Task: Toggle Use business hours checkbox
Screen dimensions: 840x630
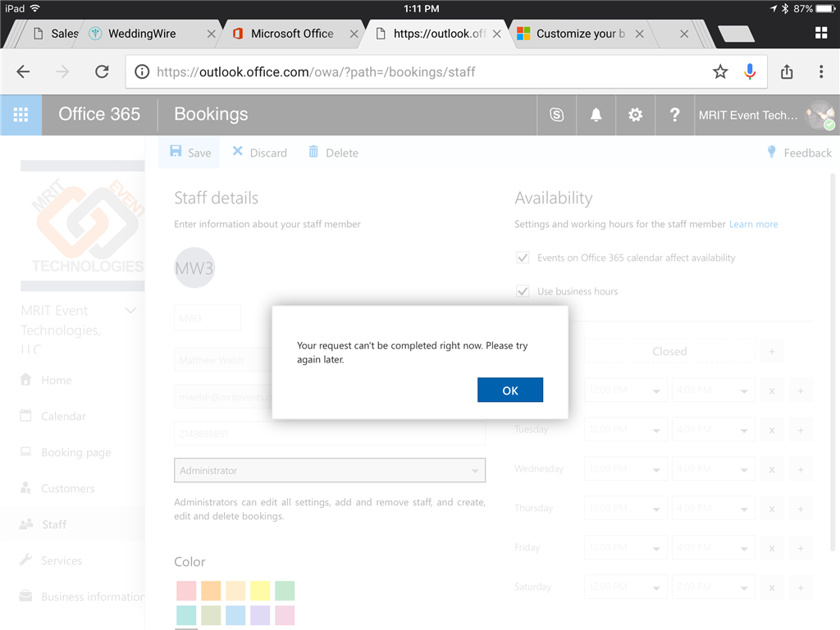Action: (x=523, y=291)
